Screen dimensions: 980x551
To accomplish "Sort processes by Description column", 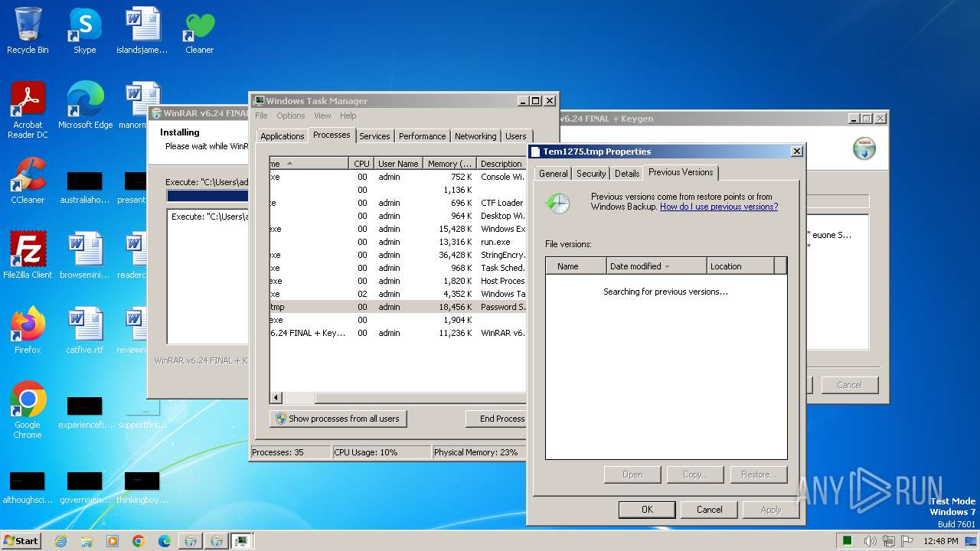I will pyautogui.click(x=501, y=164).
